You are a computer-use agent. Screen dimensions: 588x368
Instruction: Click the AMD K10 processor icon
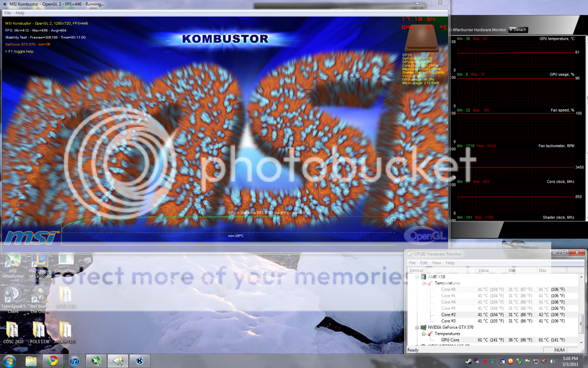point(423,277)
